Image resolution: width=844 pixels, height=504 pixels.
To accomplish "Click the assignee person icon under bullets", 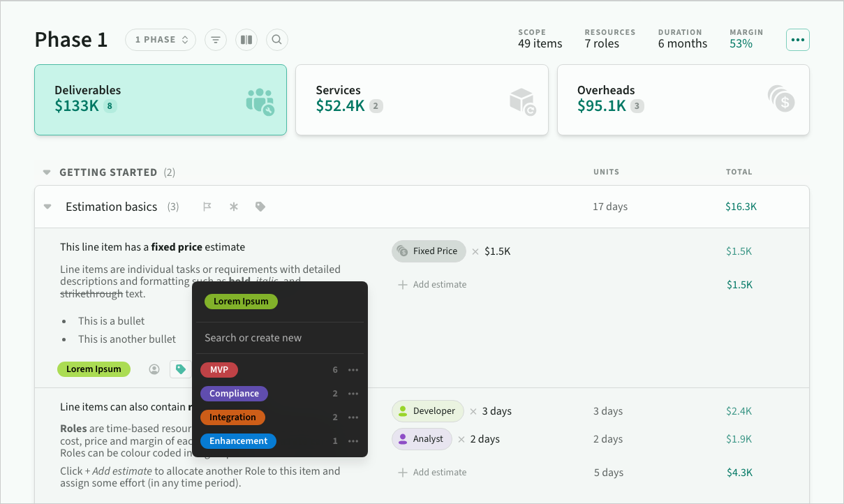I will [x=154, y=369].
